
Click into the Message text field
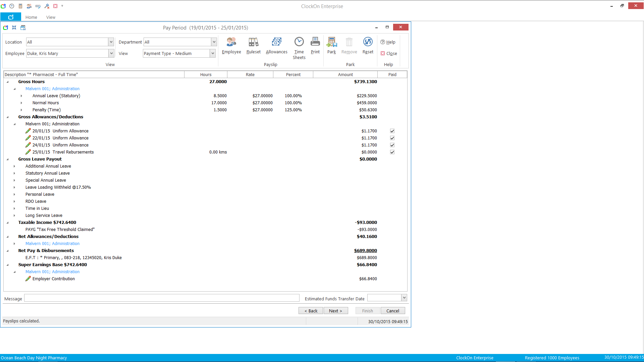click(x=162, y=298)
